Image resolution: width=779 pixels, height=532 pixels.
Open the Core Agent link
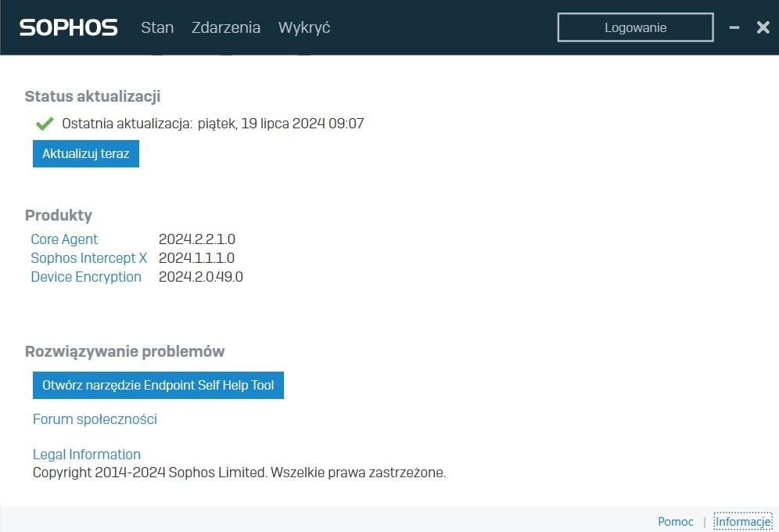tap(64, 239)
